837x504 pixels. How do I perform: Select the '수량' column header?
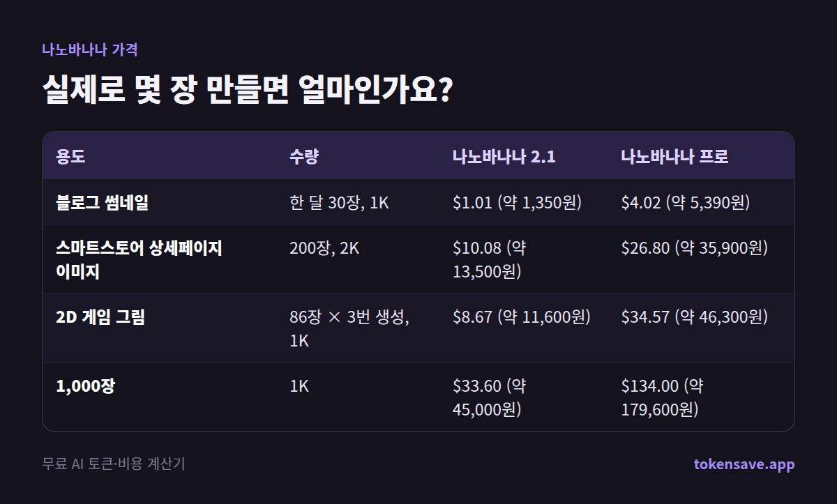click(304, 156)
